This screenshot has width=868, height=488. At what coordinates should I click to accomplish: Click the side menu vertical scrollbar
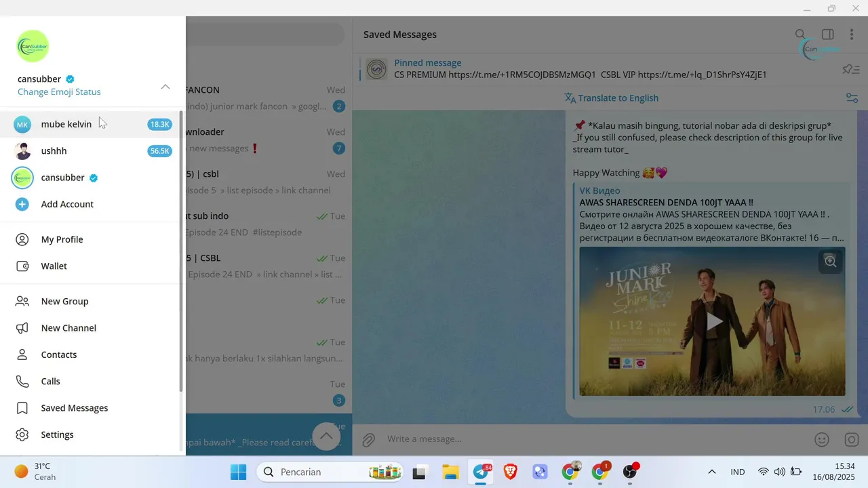pos(181,251)
